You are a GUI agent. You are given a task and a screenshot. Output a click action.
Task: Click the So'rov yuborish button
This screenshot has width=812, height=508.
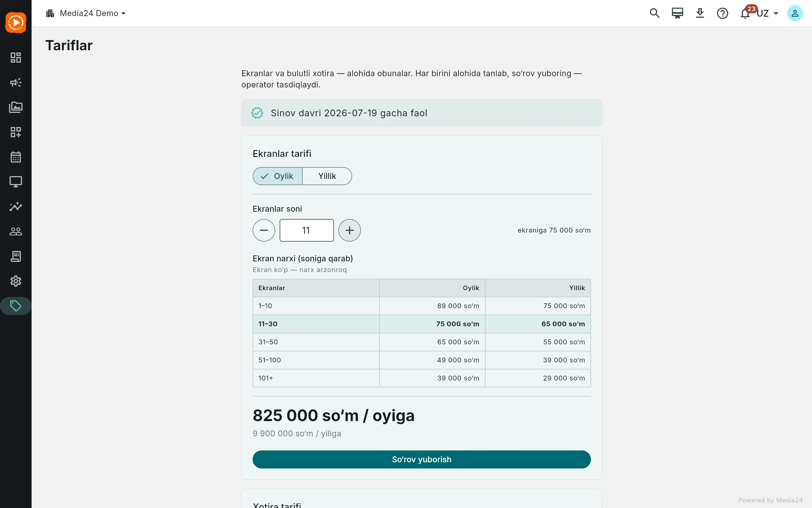coord(422,459)
